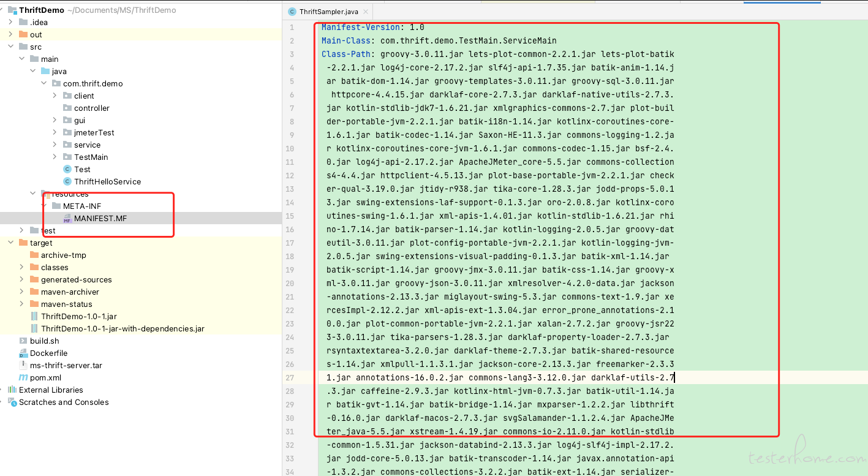Expand the client package
Viewport: 868px width, 476px height.
coord(56,96)
